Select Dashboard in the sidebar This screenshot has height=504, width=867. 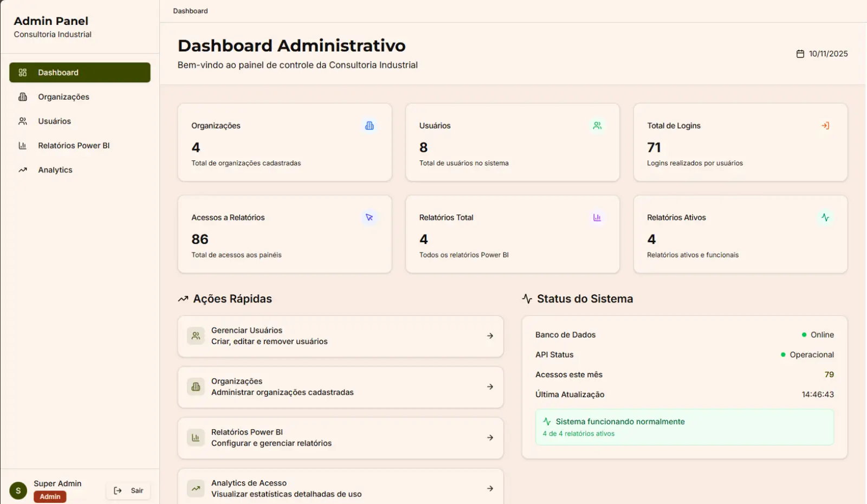(80, 73)
